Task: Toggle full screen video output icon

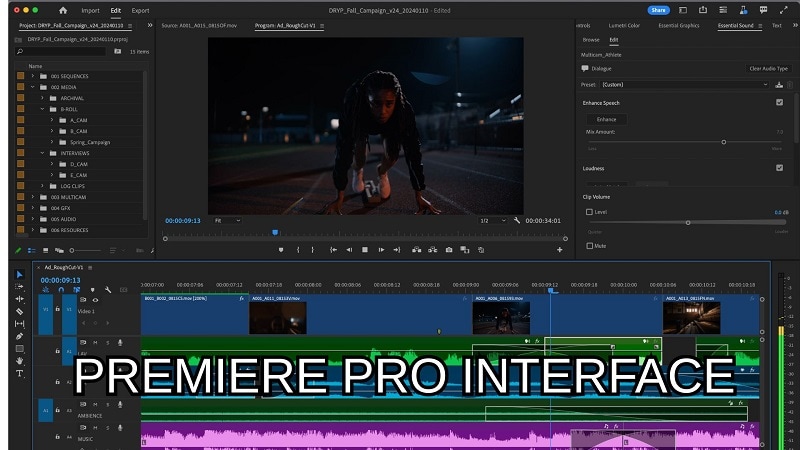Action: pos(784,10)
